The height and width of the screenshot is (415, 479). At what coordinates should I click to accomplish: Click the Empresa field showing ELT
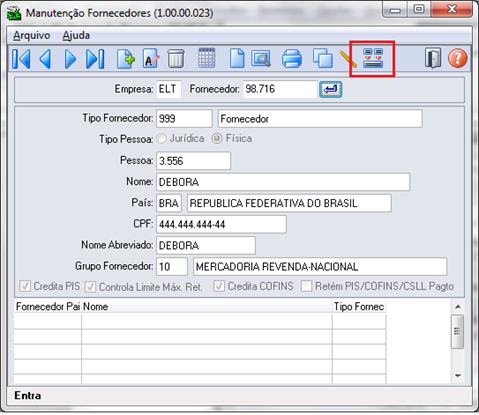169,89
